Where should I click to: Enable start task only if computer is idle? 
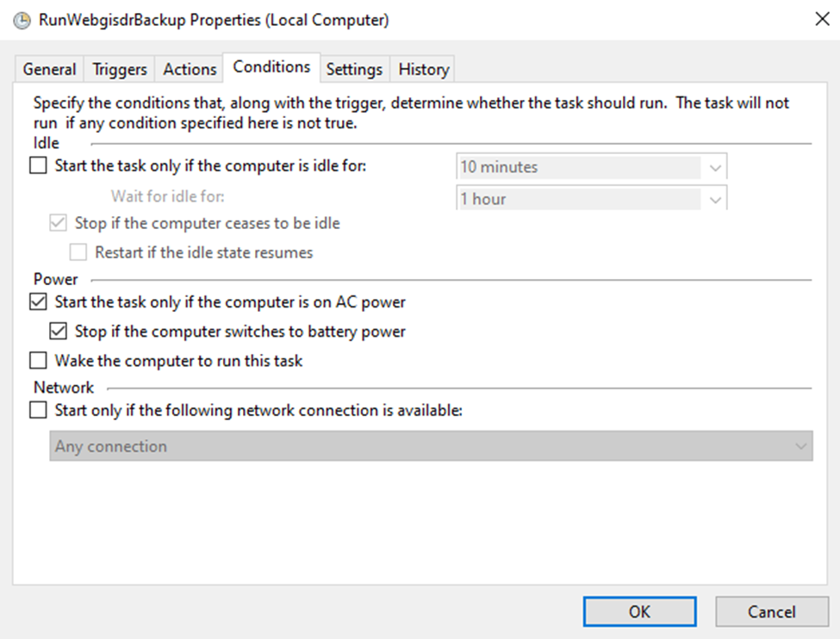coord(37,166)
